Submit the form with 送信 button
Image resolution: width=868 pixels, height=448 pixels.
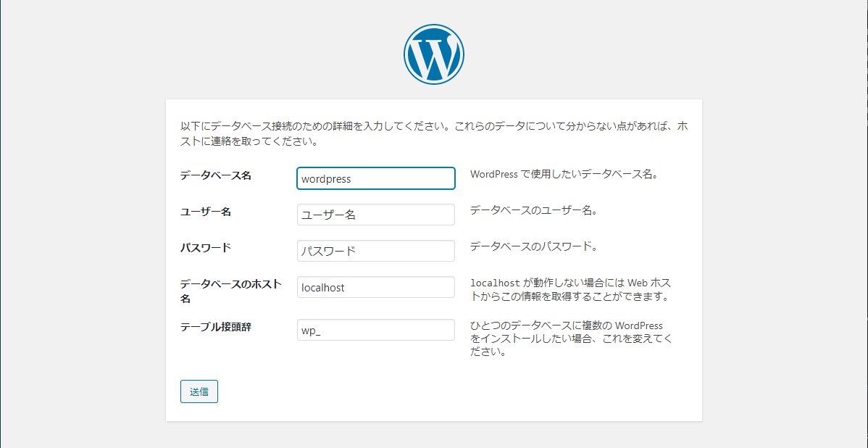(x=199, y=391)
